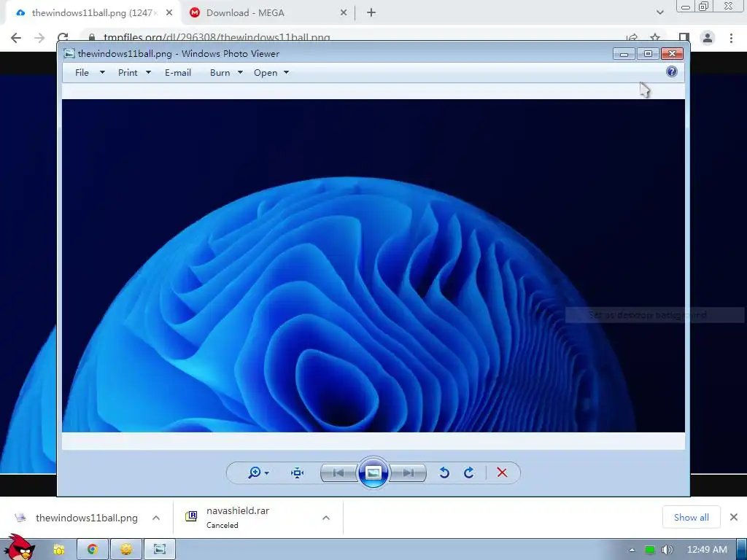Screen dimensions: 747x560
Task: Rotate the photo clockwise
Action: click(469, 472)
